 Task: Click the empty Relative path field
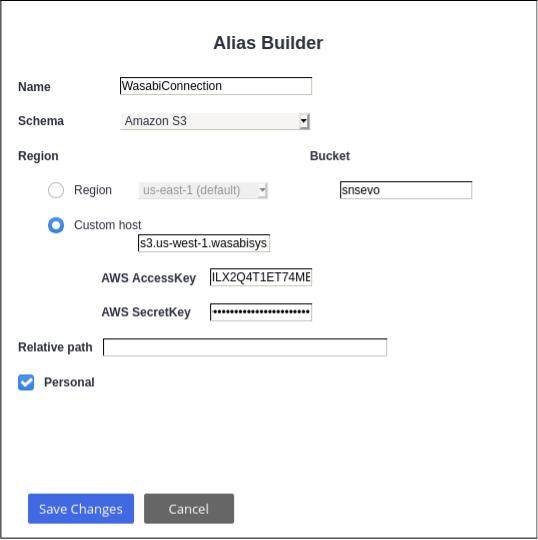click(245, 347)
